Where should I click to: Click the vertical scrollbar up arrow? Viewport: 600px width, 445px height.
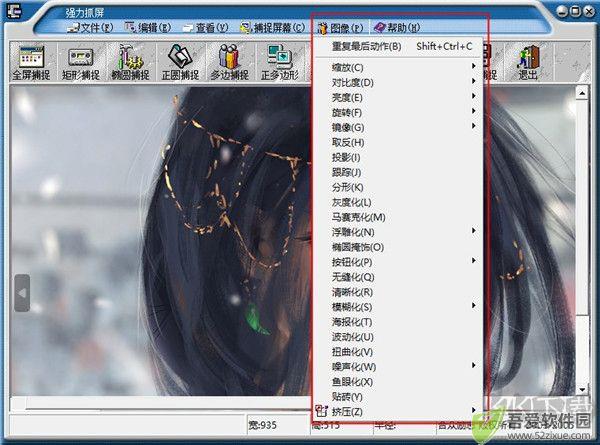coord(582,93)
